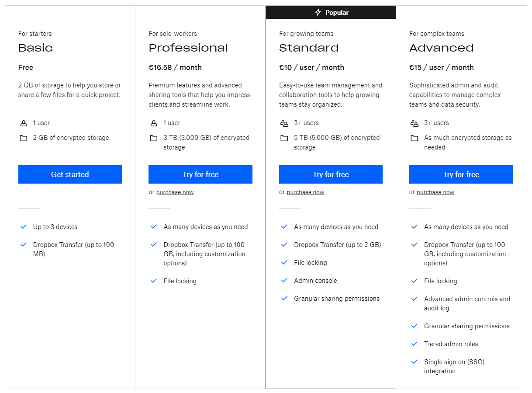Click the checkmark beside Tiered admin roles
The height and width of the screenshot is (393, 532).
[415, 344]
